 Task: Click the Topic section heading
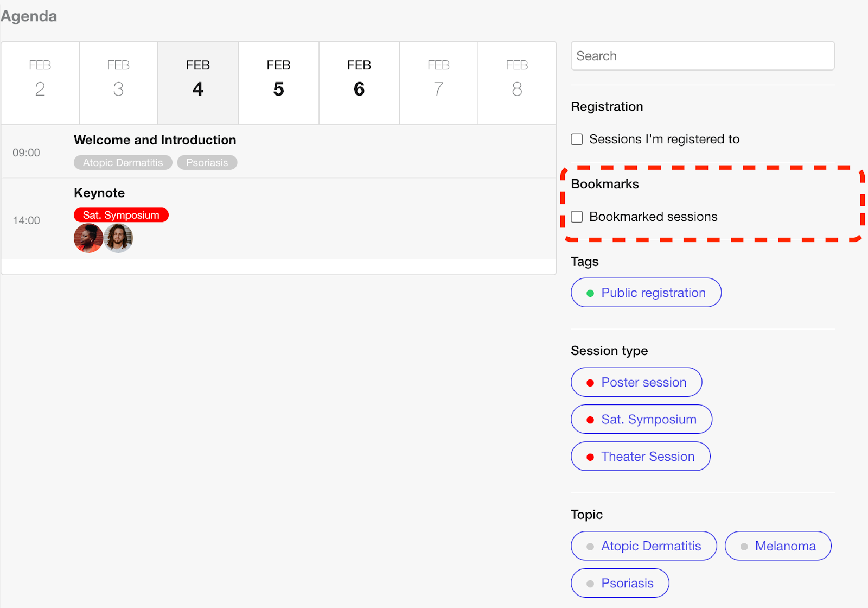586,515
